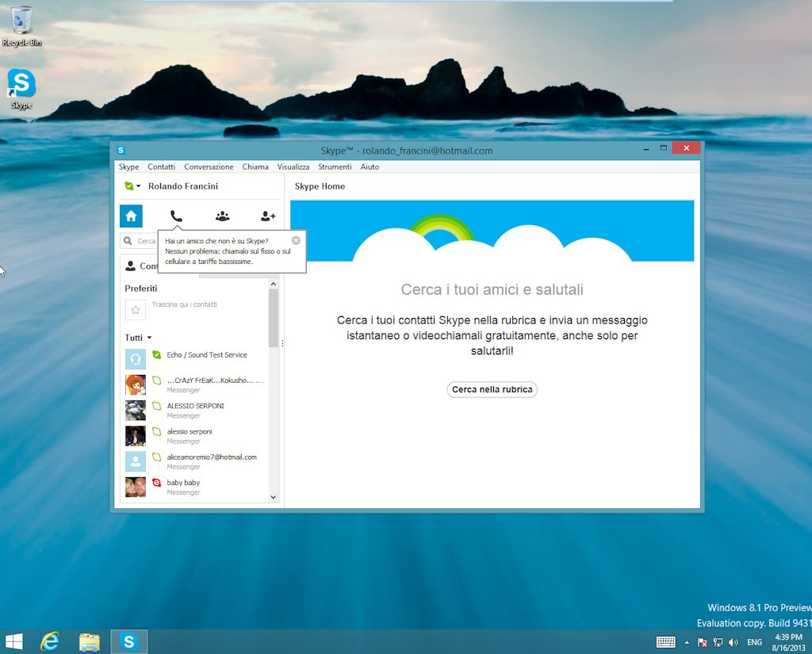
Task: Open the Visualizza menu
Action: tap(293, 166)
